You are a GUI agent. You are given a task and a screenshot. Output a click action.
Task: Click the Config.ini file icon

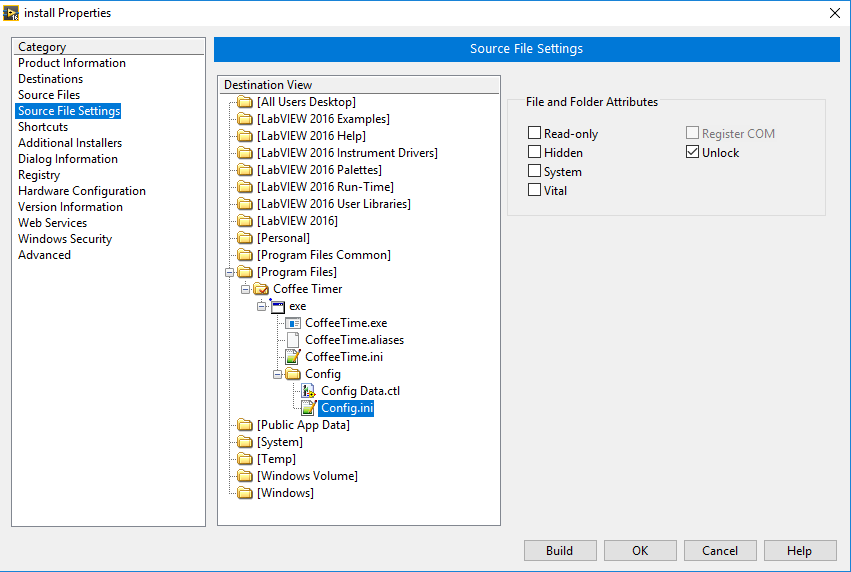(309, 408)
